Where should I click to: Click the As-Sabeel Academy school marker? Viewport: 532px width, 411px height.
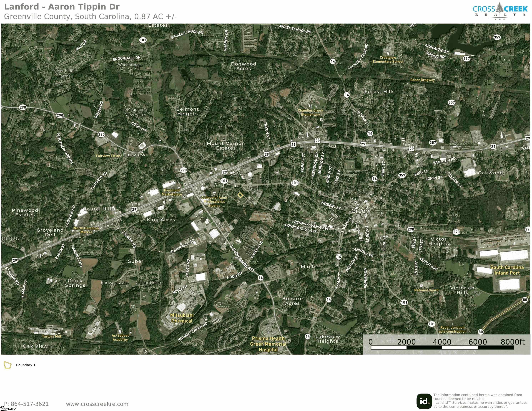pos(120,331)
